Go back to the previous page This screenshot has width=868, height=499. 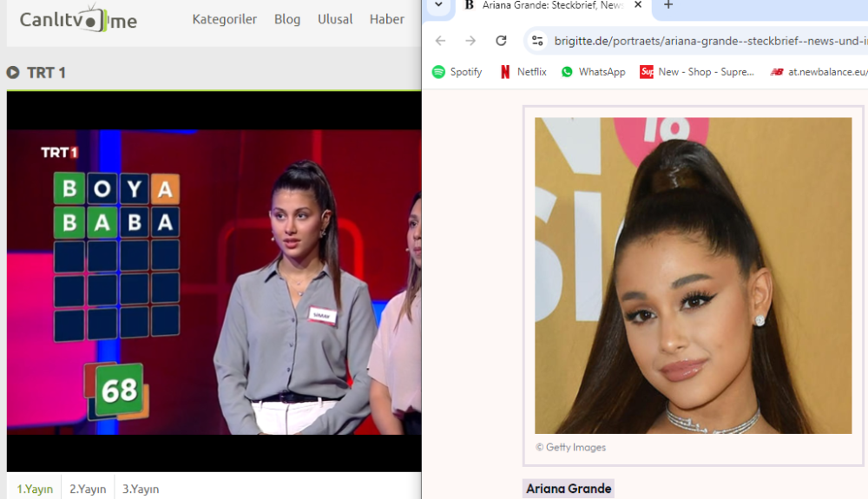440,41
